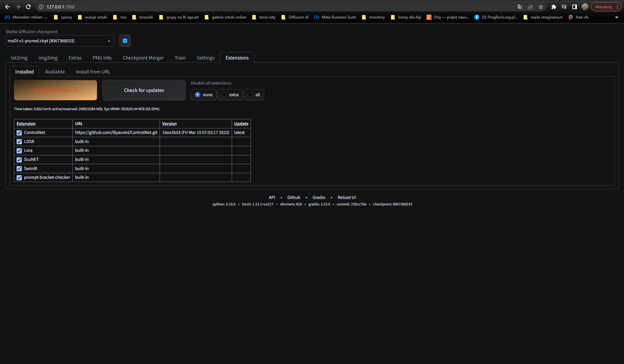Open the browser three-dot menu
The image size is (624, 364).
pyautogui.click(x=617, y=7)
